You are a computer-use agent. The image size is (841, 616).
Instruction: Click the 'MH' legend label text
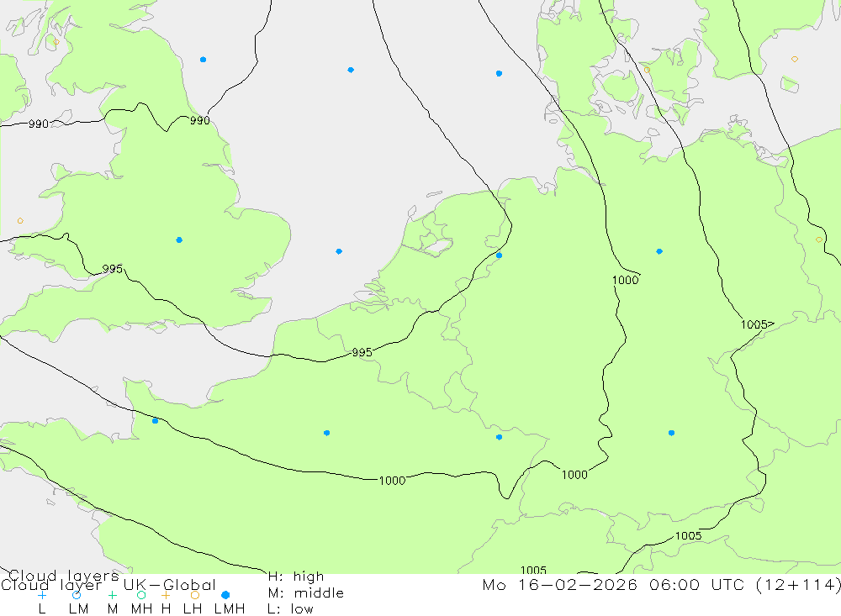tap(141, 609)
